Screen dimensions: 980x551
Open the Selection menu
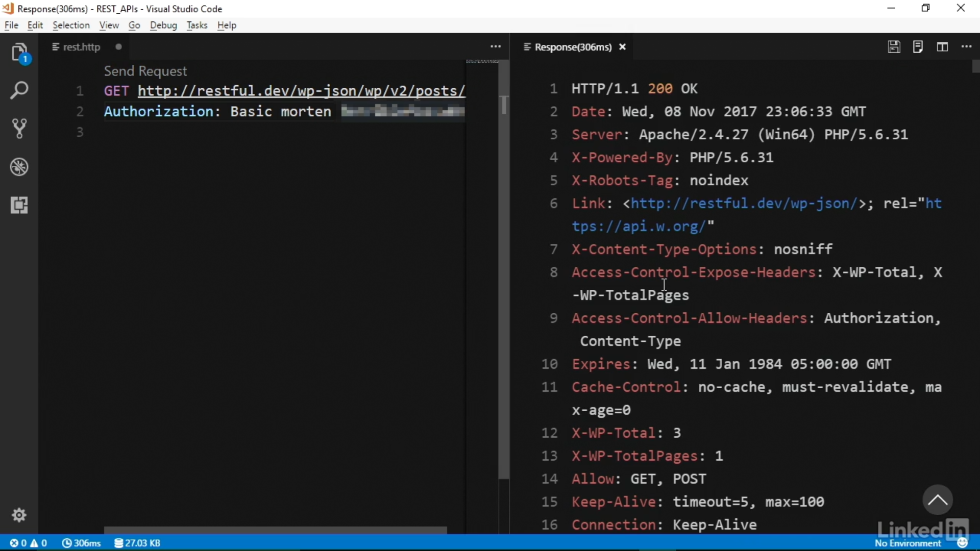(71, 26)
